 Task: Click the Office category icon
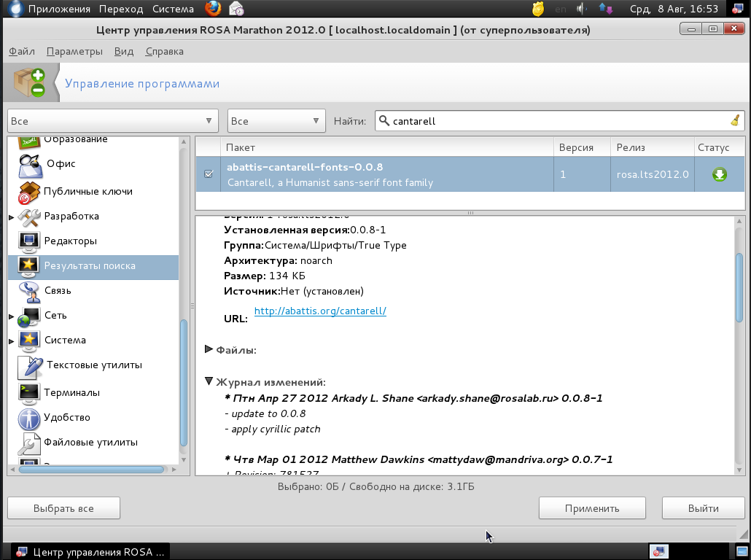click(x=31, y=166)
